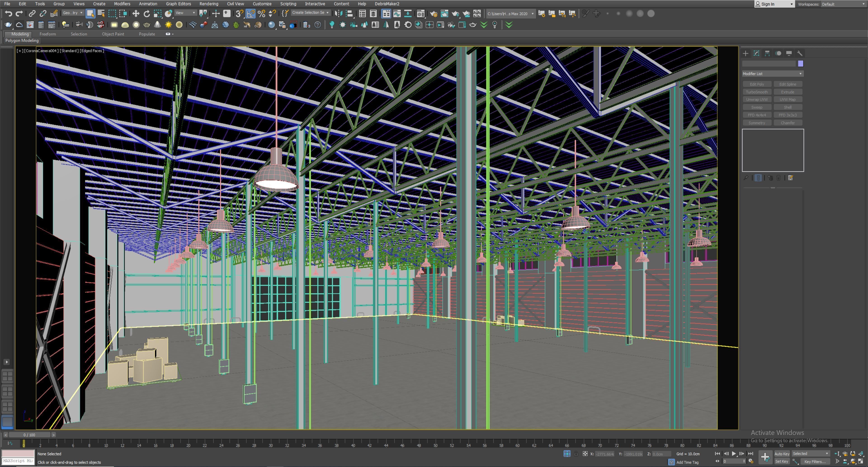Expand the Modifier List dropdown
Screen dimensions: 868x467
tap(773, 74)
